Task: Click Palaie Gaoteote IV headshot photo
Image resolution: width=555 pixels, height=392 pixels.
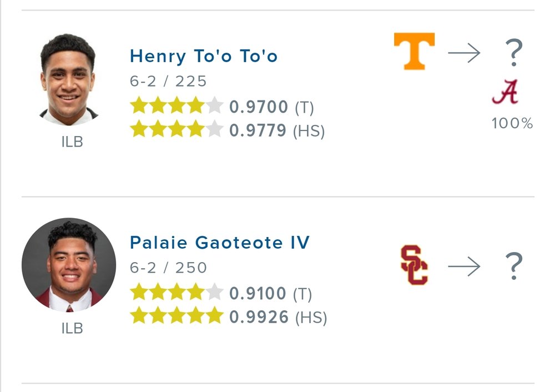Action: pyautogui.click(x=69, y=265)
